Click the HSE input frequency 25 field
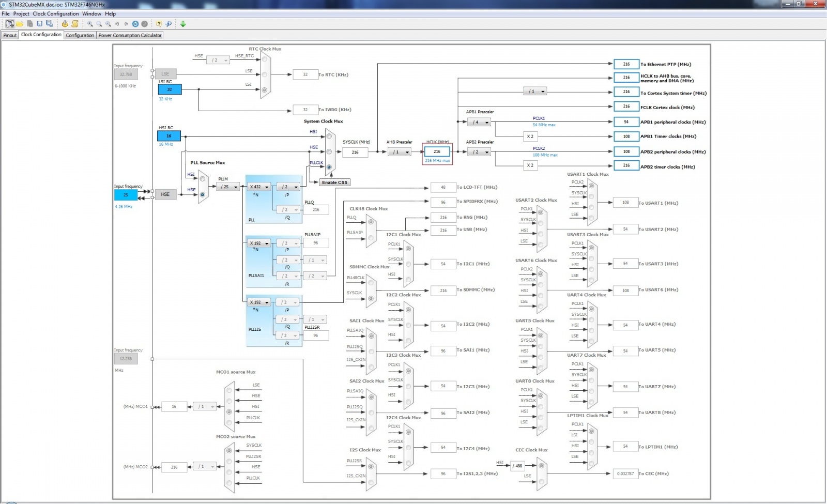827x504 pixels. (x=126, y=195)
